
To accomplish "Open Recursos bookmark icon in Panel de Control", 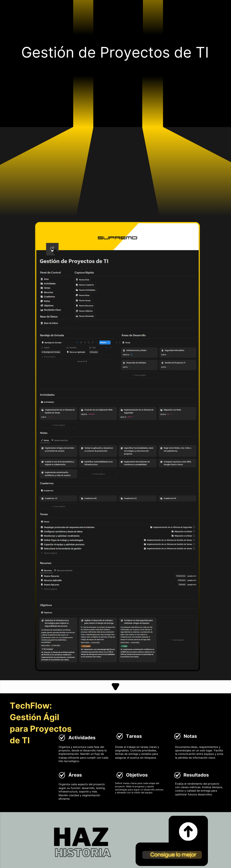I will [x=42, y=292].
